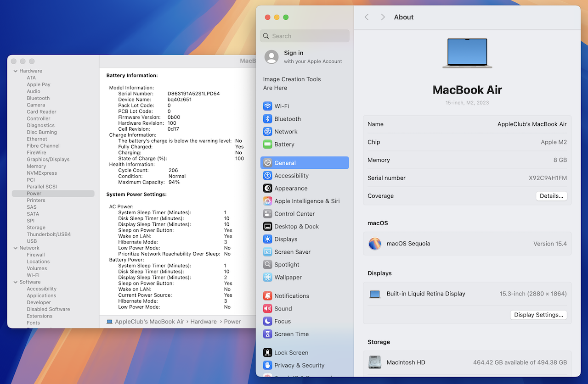The width and height of the screenshot is (588, 384).
Task: Go forward using the right chevron
Action: click(x=383, y=17)
